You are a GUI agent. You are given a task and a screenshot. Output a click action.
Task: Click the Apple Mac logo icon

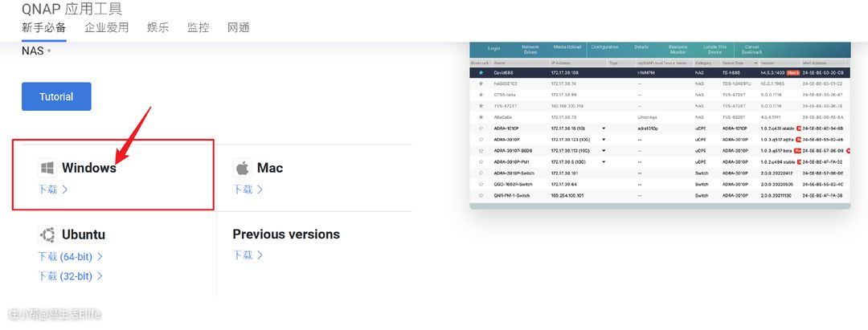(x=242, y=168)
